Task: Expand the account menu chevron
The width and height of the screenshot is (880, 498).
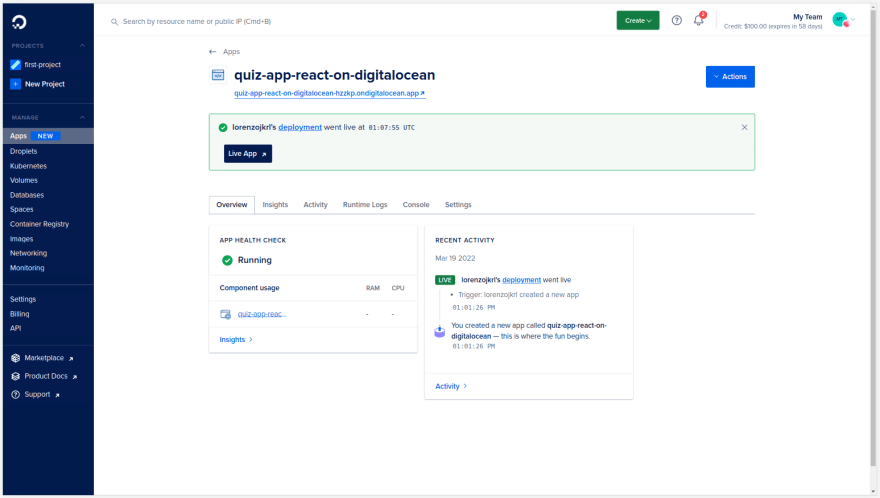Action: (853, 20)
